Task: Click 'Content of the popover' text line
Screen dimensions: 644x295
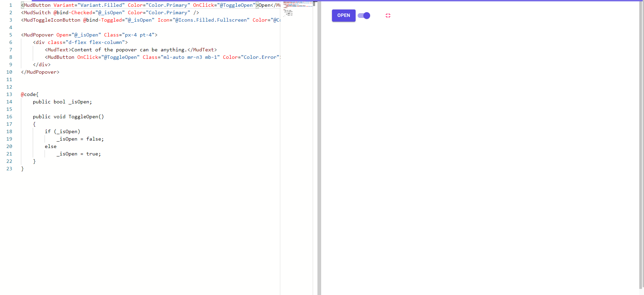Action: pyautogui.click(x=131, y=50)
